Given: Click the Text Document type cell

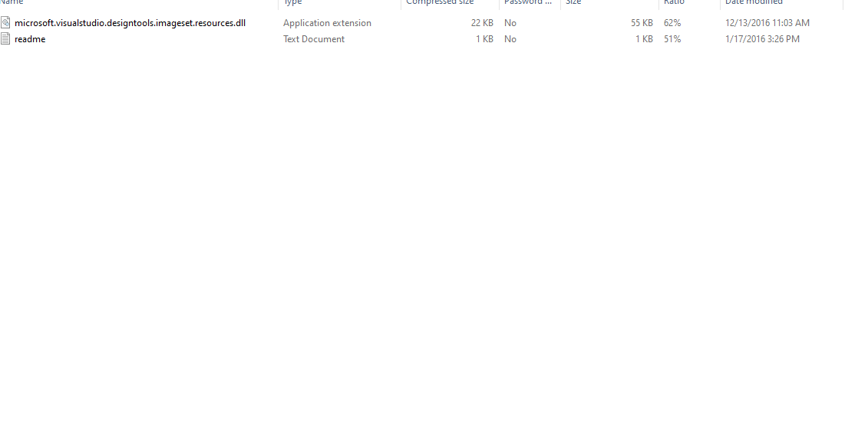Looking at the screenshot, I should pos(314,39).
